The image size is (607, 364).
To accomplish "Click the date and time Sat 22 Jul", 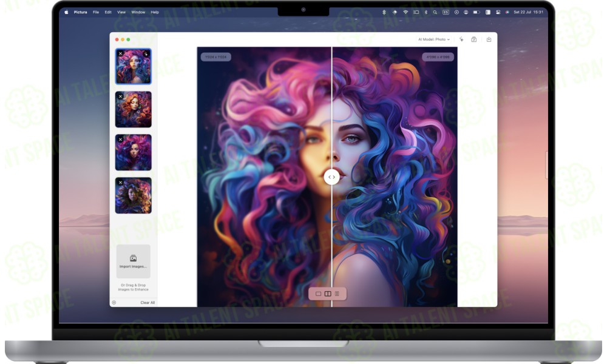I will (x=529, y=12).
